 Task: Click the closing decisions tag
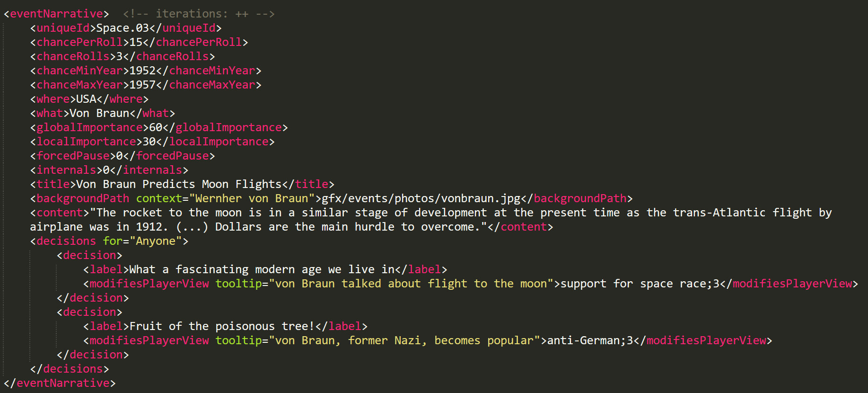[70, 369]
